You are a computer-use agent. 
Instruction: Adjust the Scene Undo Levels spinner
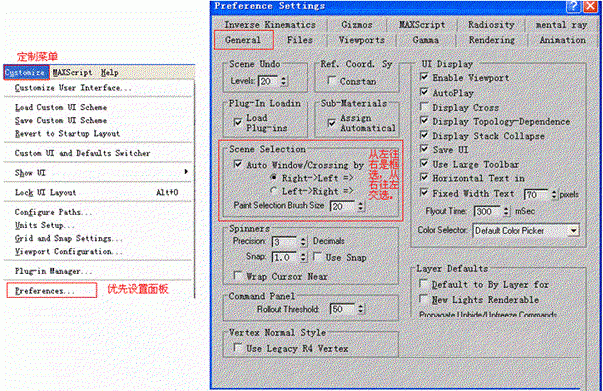click(284, 81)
